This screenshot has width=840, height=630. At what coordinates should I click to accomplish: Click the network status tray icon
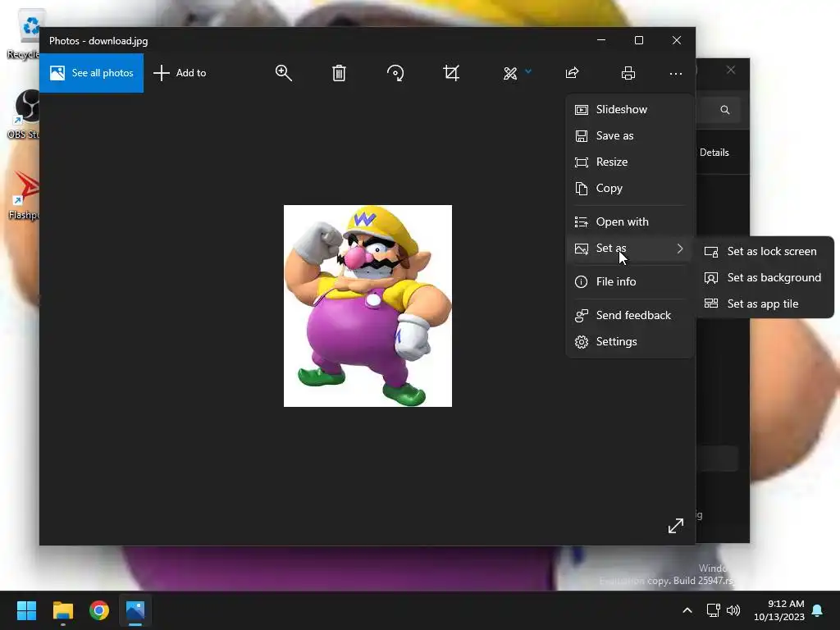[x=713, y=610]
